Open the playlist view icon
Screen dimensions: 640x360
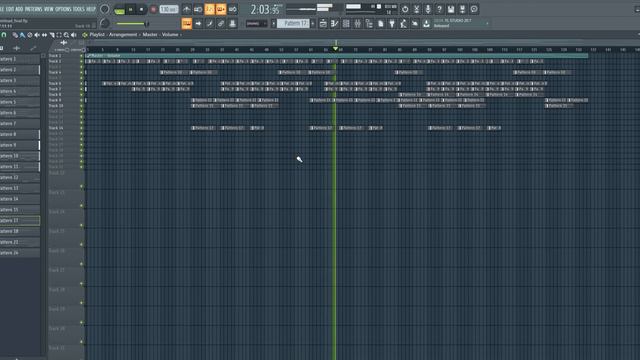[x=323, y=24]
